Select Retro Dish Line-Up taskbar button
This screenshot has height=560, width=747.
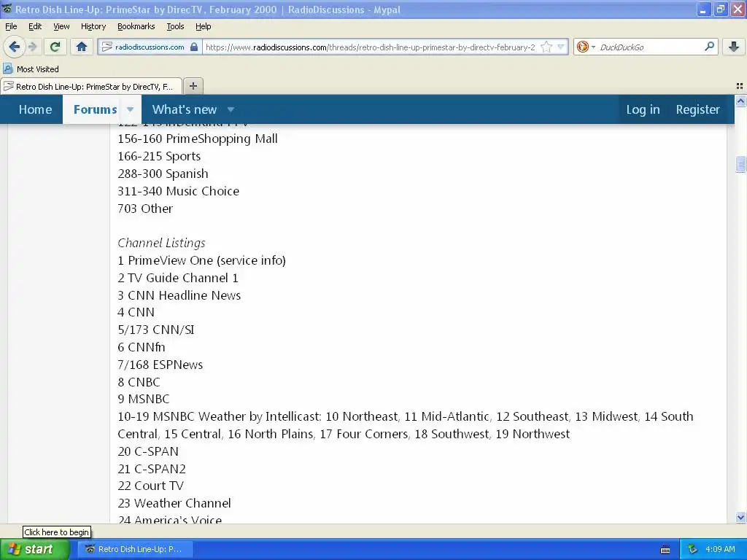coord(135,549)
